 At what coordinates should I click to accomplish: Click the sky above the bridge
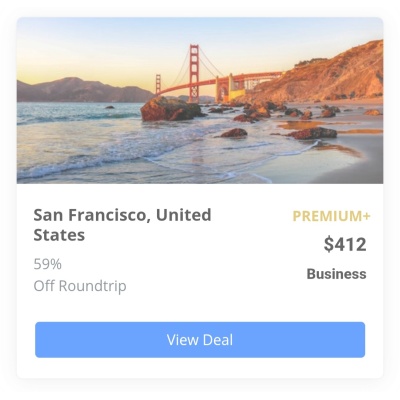click(193, 32)
